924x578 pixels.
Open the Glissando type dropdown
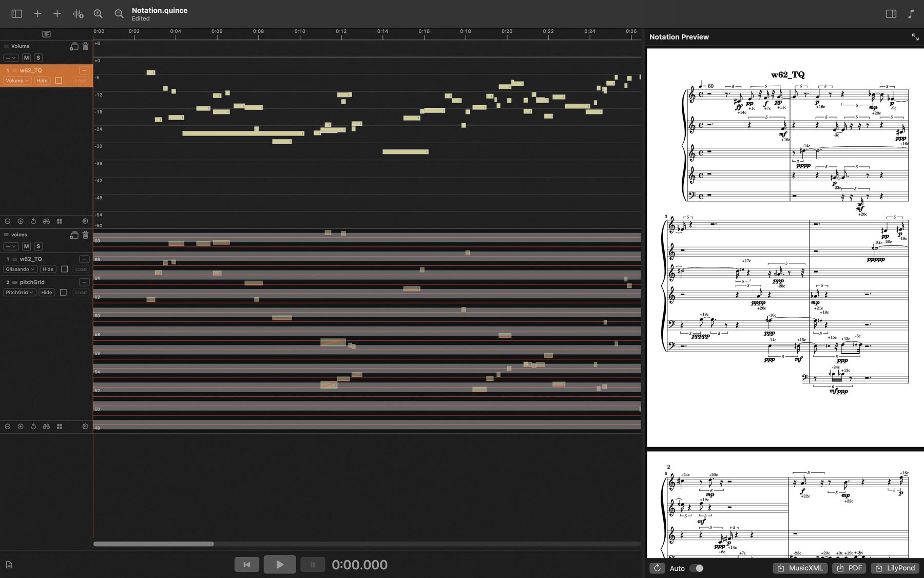[21, 269]
